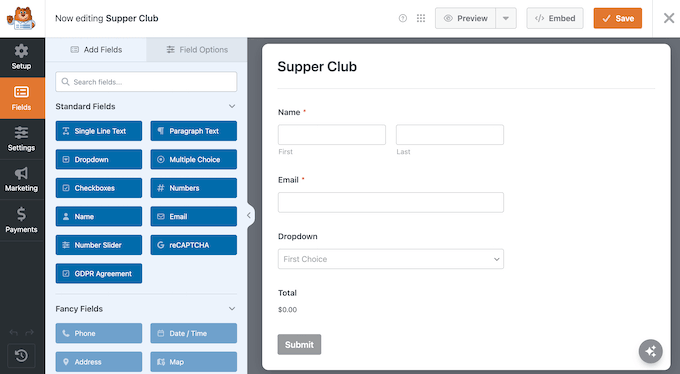680x374 pixels.
Task: Close the form builder with X
Action: (x=669, y=18)
